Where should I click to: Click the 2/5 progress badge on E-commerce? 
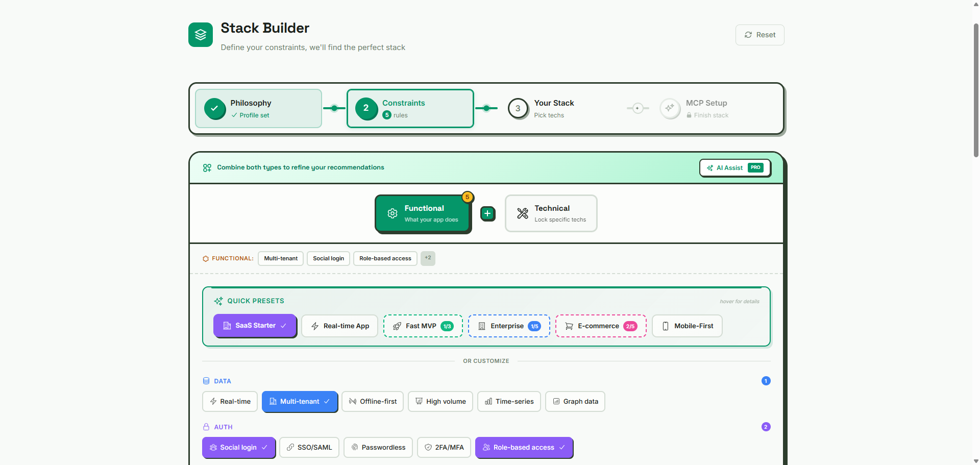[630, 326]
